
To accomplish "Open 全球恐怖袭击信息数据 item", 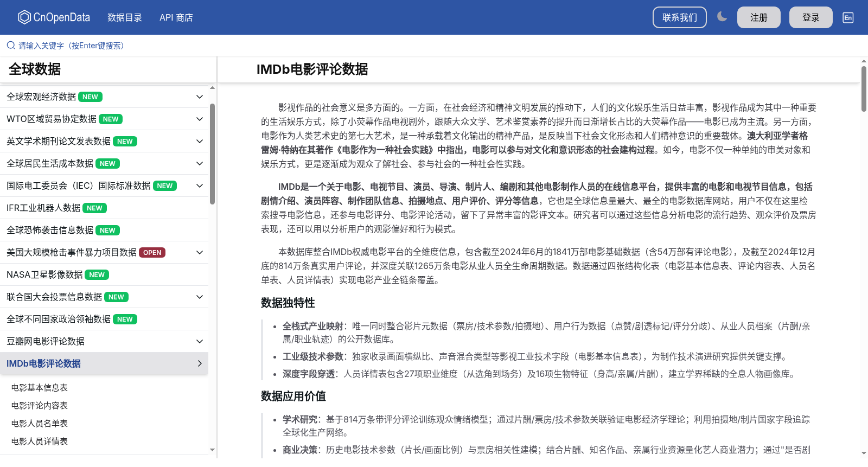I will pyautogui.click(x=104, y=230).
